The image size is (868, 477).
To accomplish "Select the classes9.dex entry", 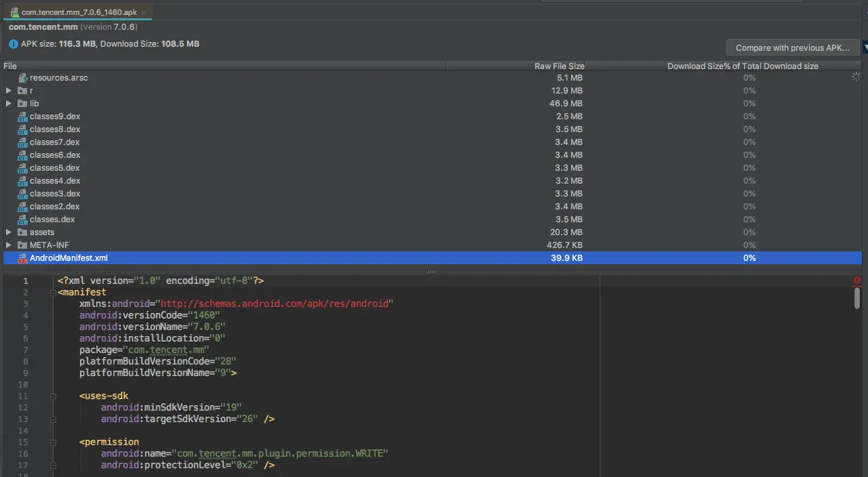I will [55, 117].
